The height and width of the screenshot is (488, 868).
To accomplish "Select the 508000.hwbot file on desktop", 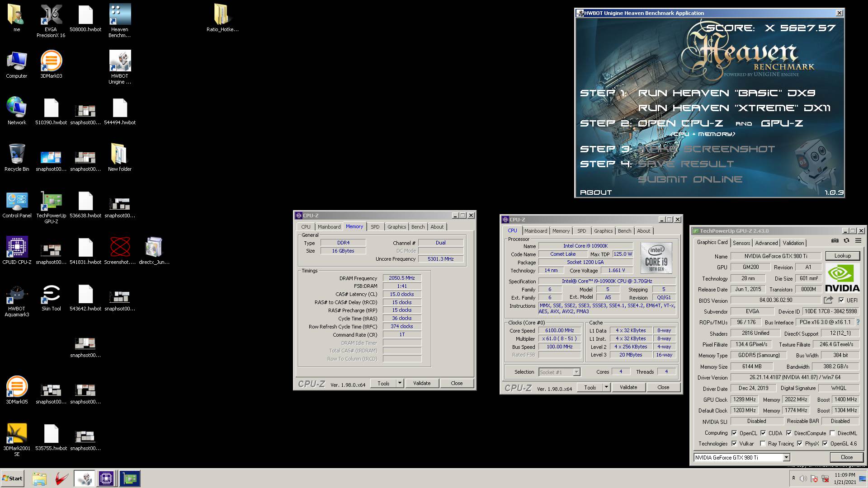I will (85, 18).
